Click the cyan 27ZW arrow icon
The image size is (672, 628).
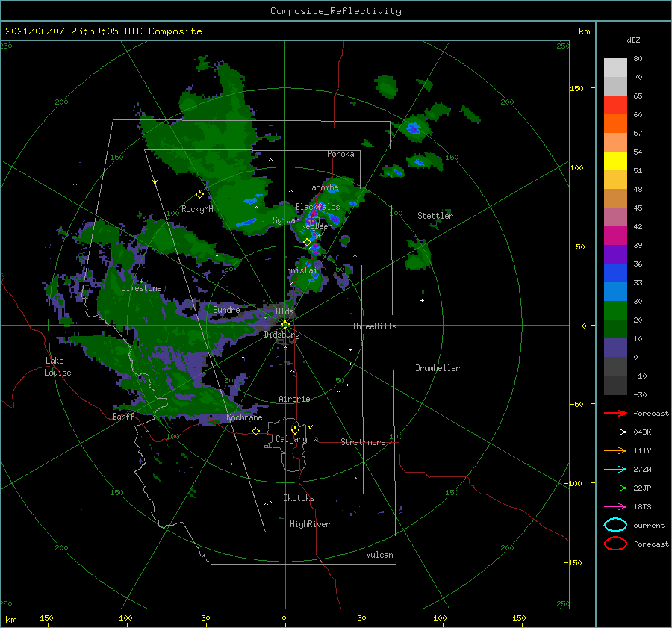[615, 470]
